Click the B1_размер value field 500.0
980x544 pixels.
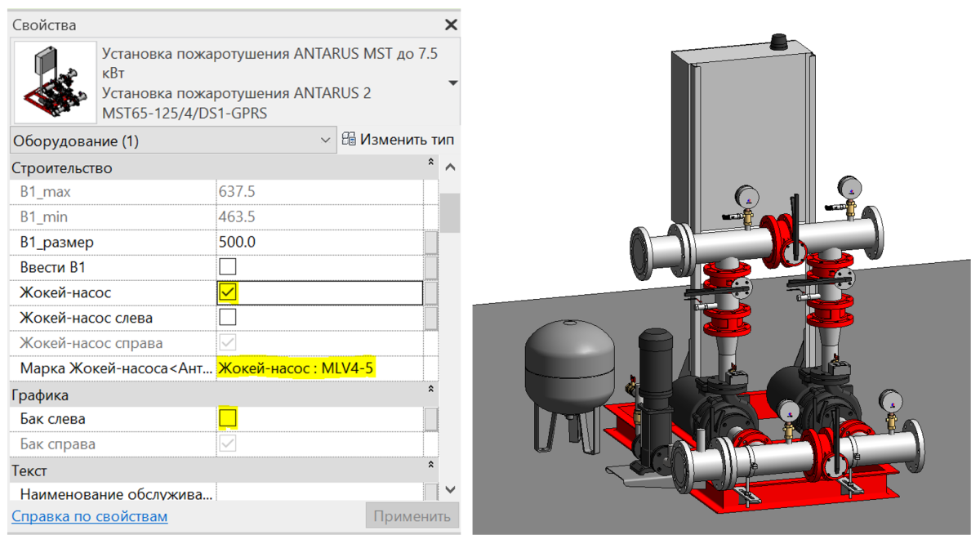coord(318,243)
